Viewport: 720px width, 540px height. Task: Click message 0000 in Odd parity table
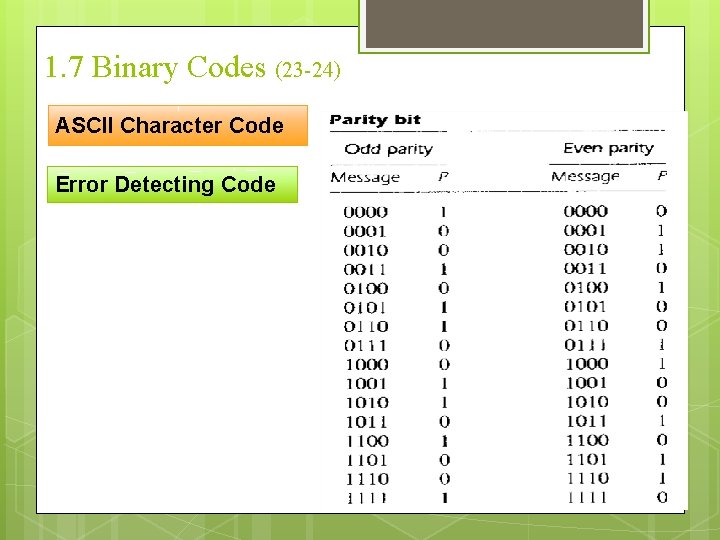[366, 212]
